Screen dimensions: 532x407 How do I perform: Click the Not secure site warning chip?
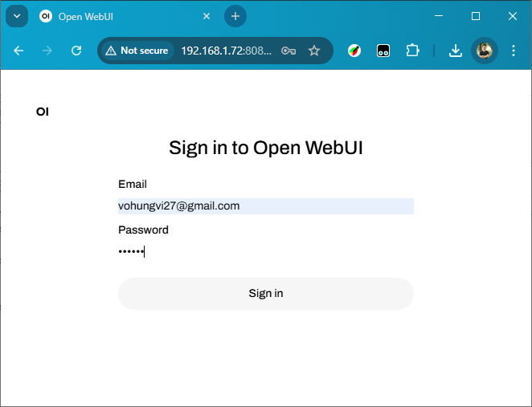click(137, 51)
